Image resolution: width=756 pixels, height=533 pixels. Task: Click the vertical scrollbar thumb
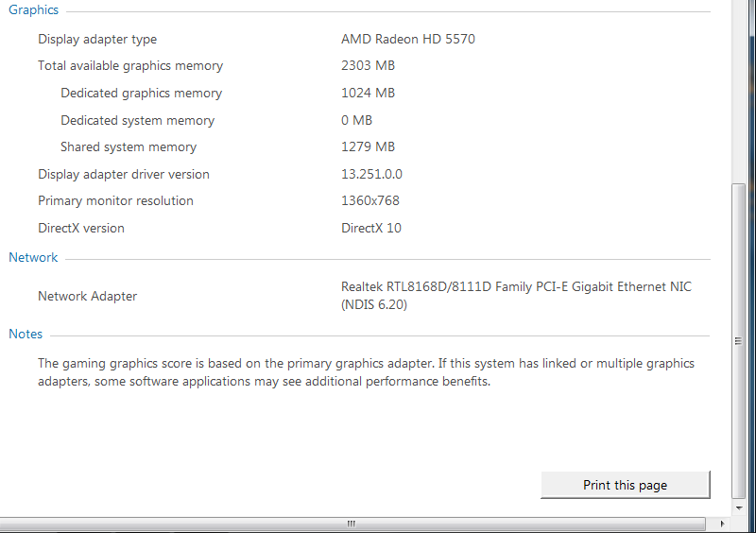tap(738, 340)
